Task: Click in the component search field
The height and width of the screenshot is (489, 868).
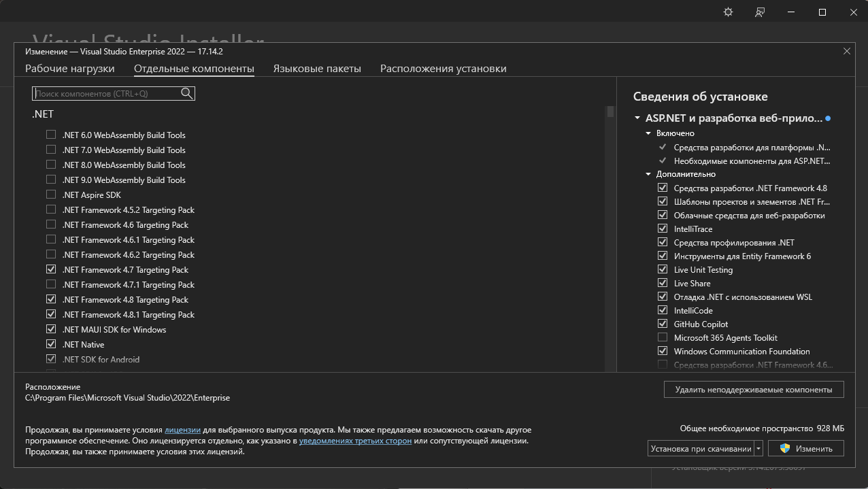Action: click(x=106, y=94)
